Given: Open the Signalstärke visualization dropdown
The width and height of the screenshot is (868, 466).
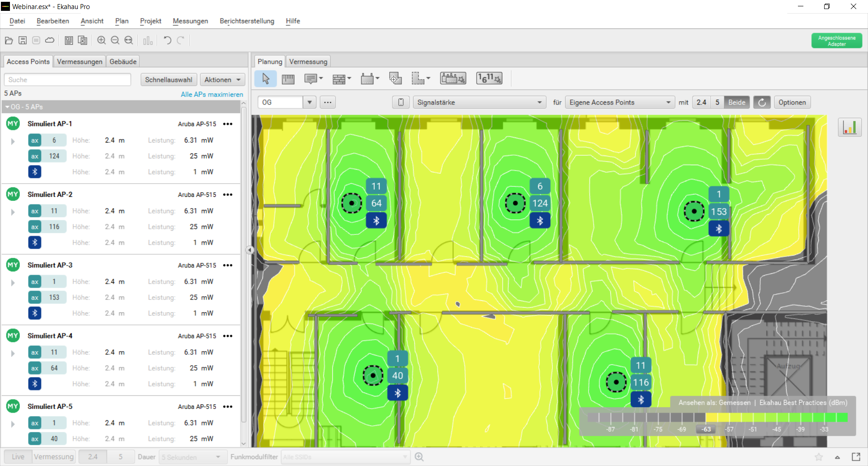Looking at the screenshot, I should (480, 102).
